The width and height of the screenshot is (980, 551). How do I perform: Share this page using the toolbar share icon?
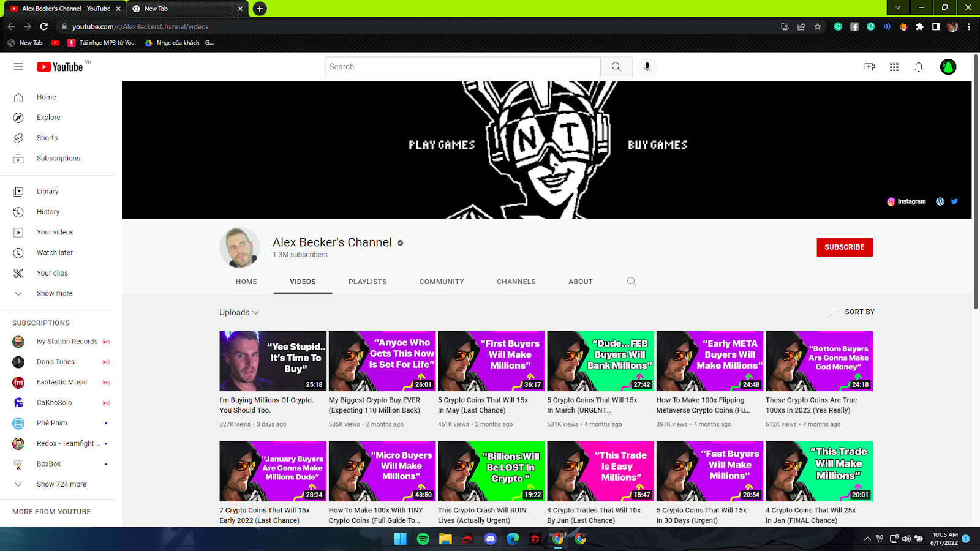click(801, 26)
